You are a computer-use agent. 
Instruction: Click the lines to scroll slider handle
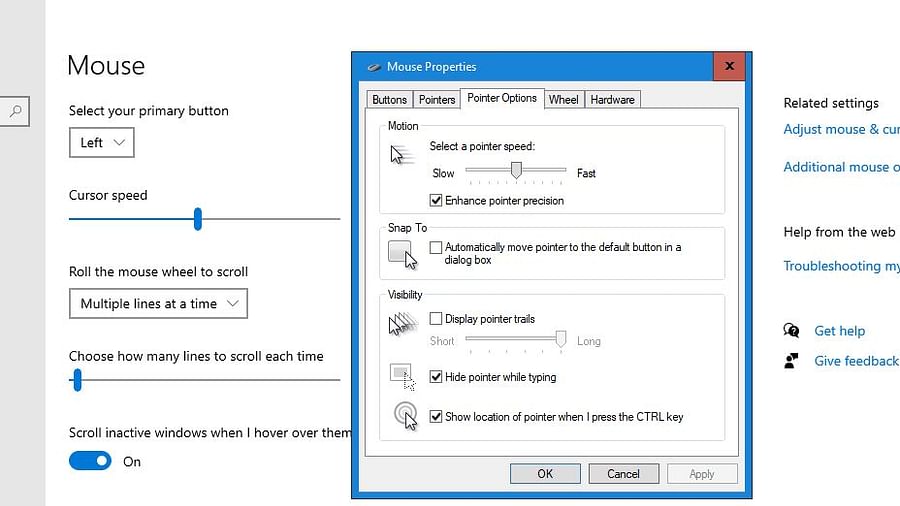[77, 380]
